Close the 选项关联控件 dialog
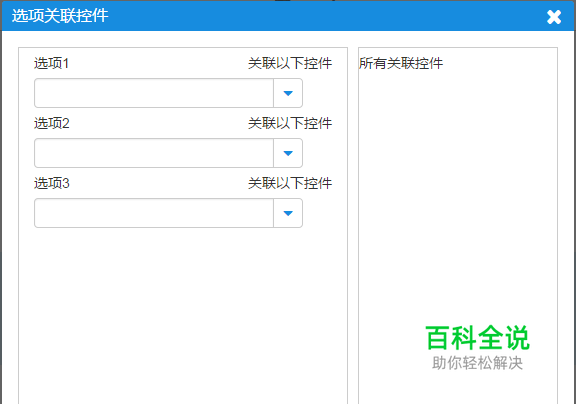 coord(554,17)
